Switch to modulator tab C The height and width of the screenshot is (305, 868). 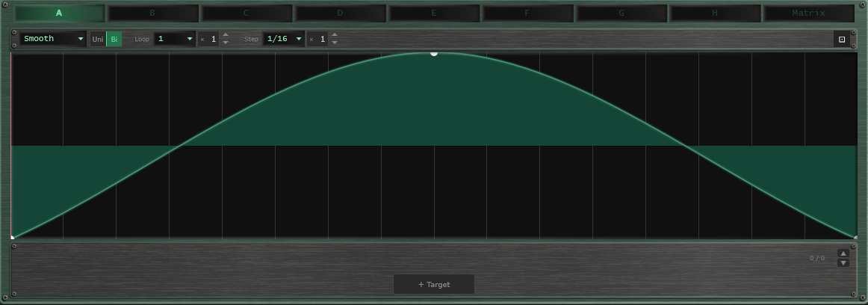coord(247,13)
